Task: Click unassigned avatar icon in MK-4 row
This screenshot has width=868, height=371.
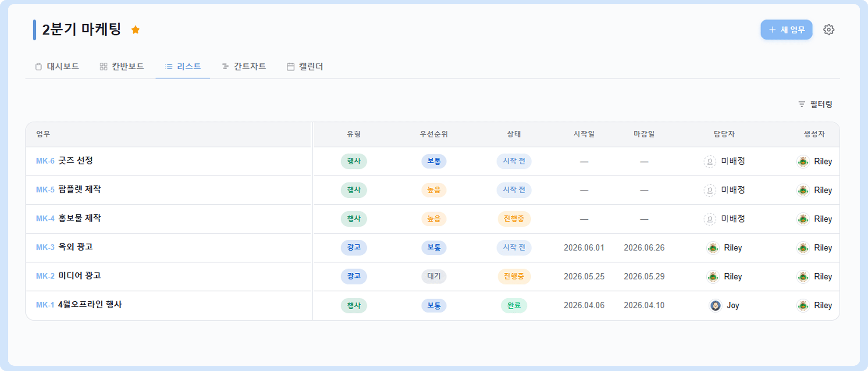Action: pyautogui.click(x=710, y=219)
